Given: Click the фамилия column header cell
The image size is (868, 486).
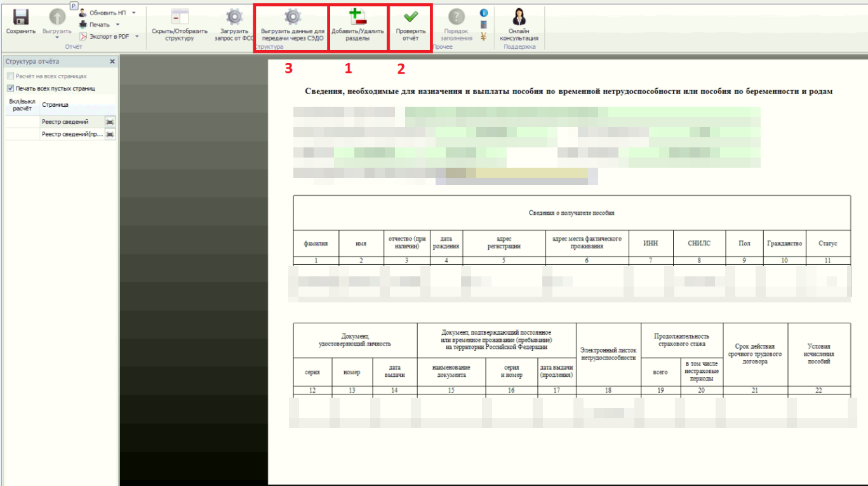Looking at the screenshot, I should tap(316, 243).
